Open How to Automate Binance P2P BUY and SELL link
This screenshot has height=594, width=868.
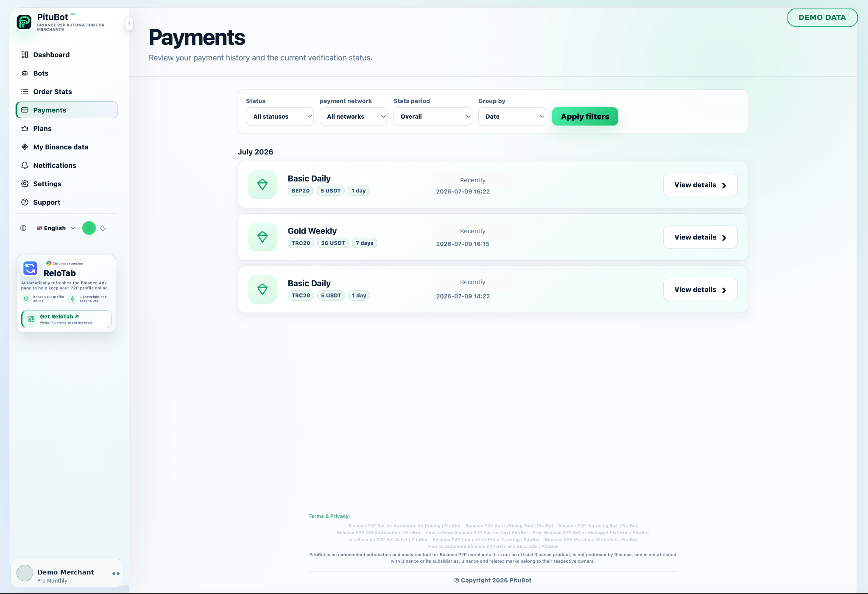493,547
